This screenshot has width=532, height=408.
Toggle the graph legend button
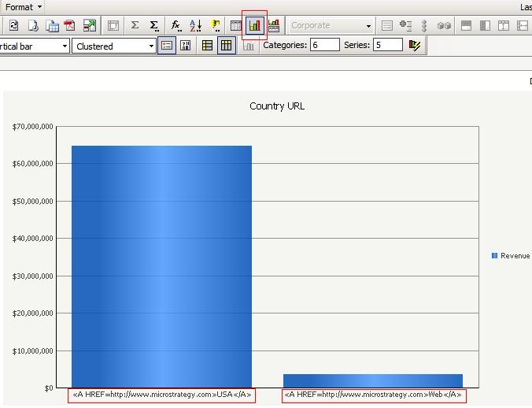pyautogui.click(x=167, y=46)
